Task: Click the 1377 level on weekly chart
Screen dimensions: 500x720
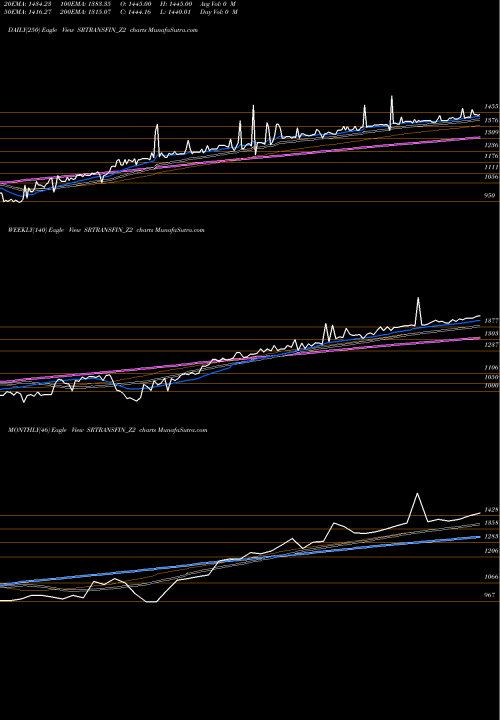Action: (x=492, y=321)
